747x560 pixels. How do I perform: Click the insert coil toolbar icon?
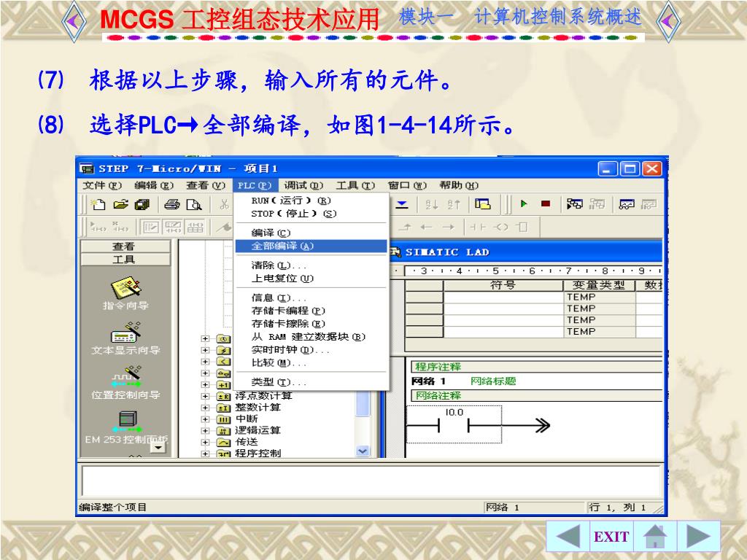pyautogui.click(x=500, y=227)
